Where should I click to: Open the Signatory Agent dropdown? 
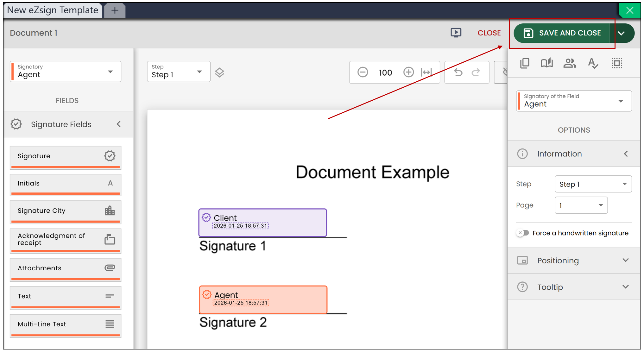tap(66, 72)
